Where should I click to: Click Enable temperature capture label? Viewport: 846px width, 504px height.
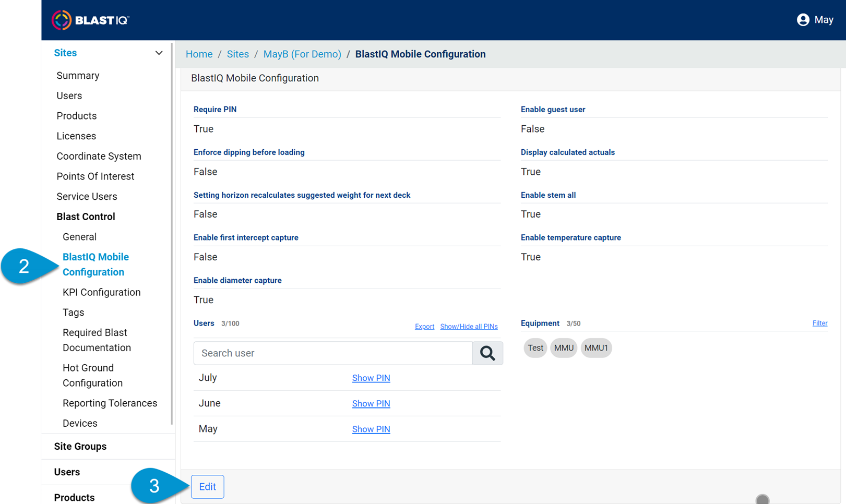click(570, 238)
